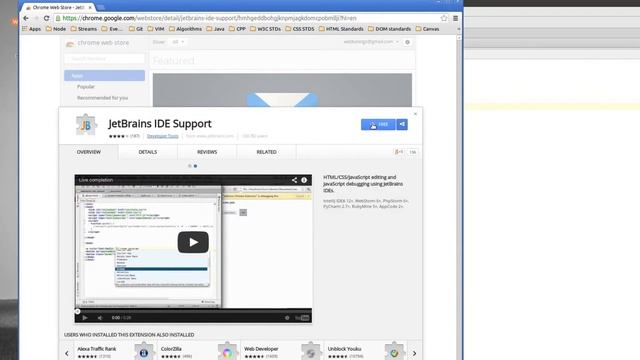
Task: Open the Chrome hamburger menu
Action: point(456,18)
